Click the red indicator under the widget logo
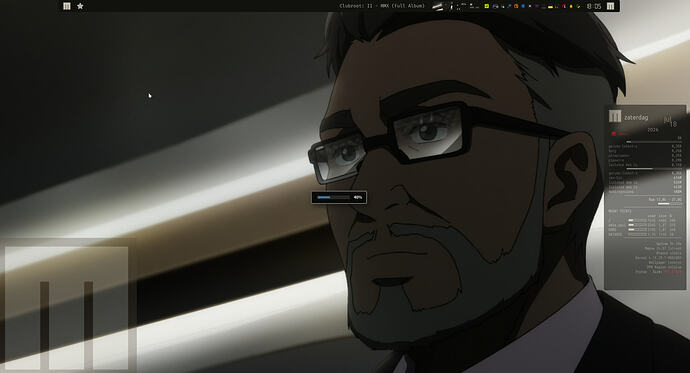 [613, 134]
